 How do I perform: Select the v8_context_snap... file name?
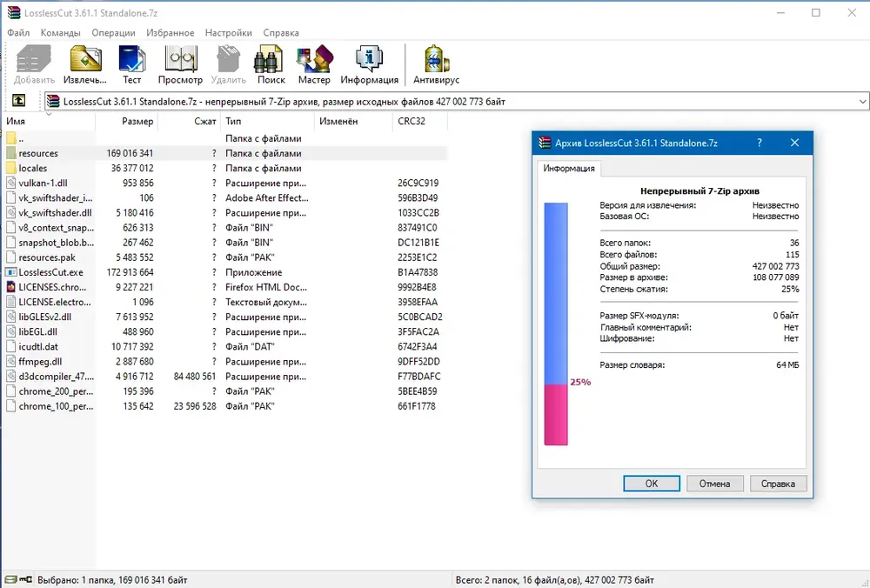[56, 228]
